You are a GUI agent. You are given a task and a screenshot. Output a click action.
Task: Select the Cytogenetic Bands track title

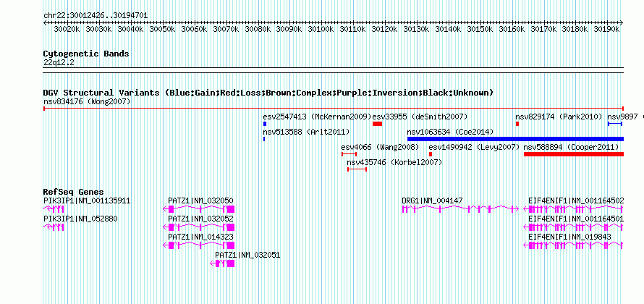click(86, 54)
